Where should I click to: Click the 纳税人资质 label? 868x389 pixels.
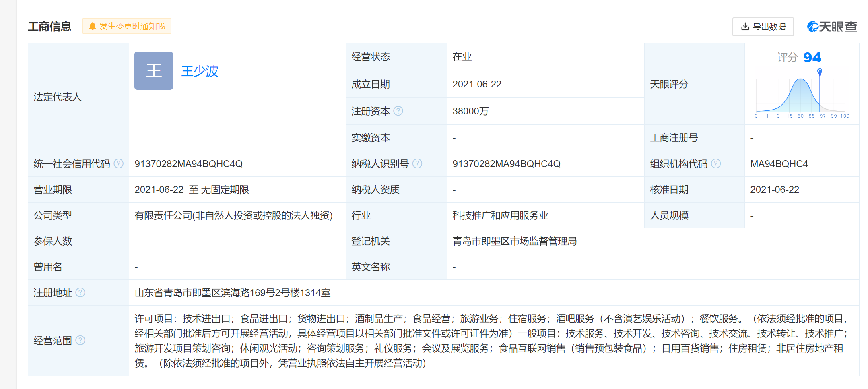pos(375,190)
